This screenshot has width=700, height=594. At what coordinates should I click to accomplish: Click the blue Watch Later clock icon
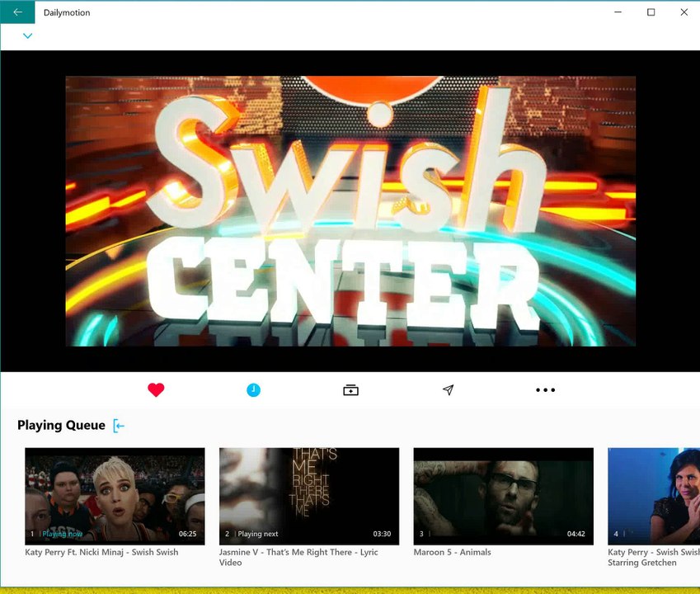coord(253,390)
